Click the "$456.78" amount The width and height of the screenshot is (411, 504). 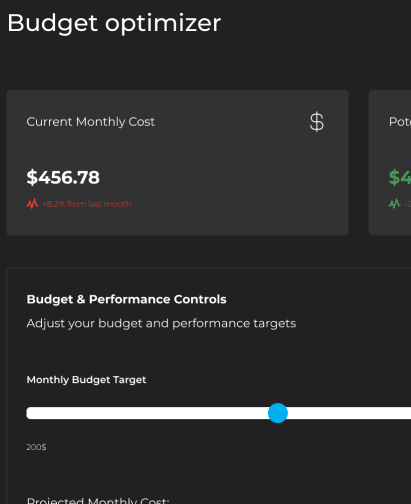click(x=63, y=177)
